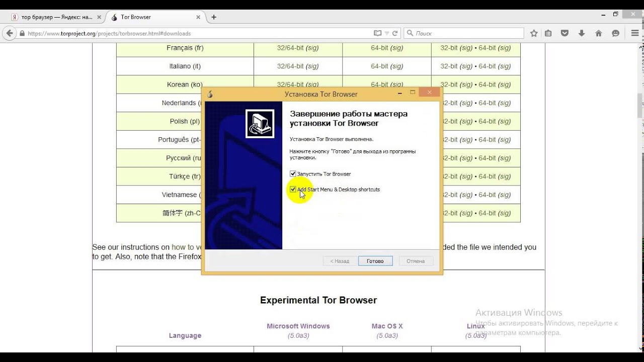This screenshot has width=644, height=362.
Task: Click the Tor onion icon in installer title bar
Action: coord(210,94)
